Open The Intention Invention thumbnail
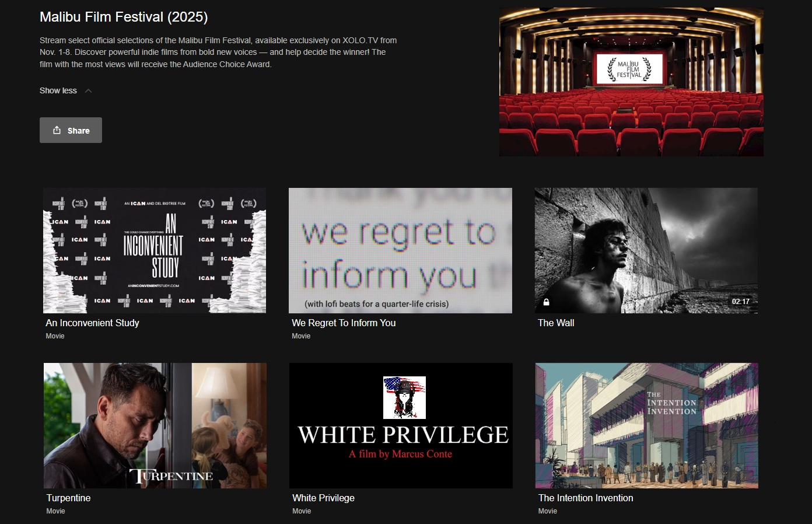Image resolution: width=812 pixels, height=524 pixels. pos(646,425)
